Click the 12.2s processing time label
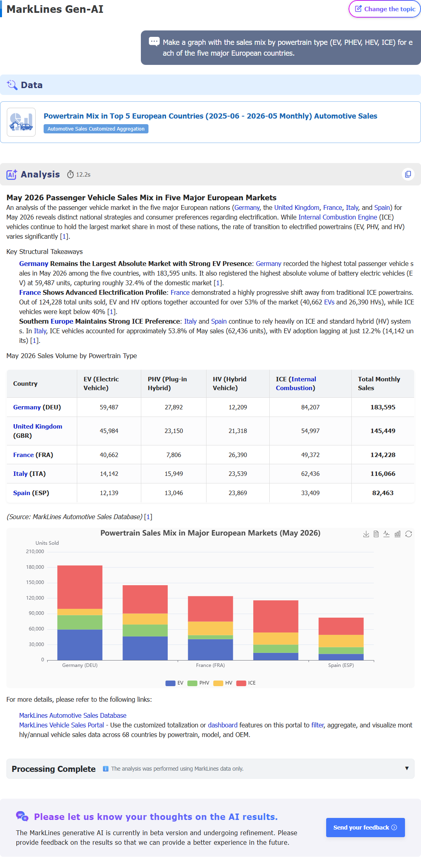 point(83,175)
